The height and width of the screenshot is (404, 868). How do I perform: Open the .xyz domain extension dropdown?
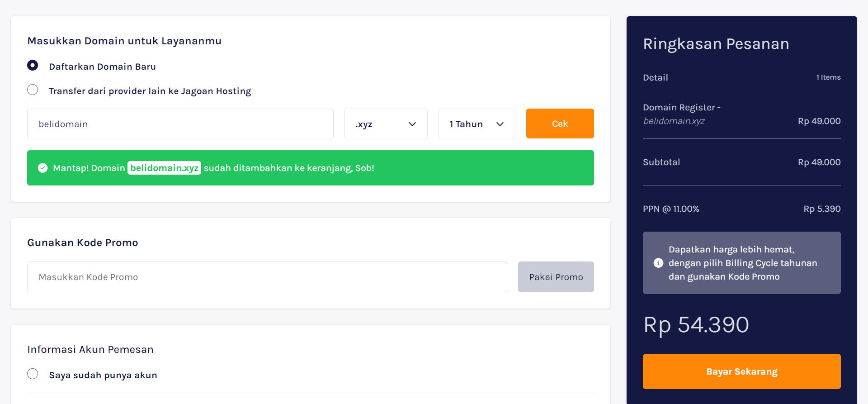pos(386,124)
